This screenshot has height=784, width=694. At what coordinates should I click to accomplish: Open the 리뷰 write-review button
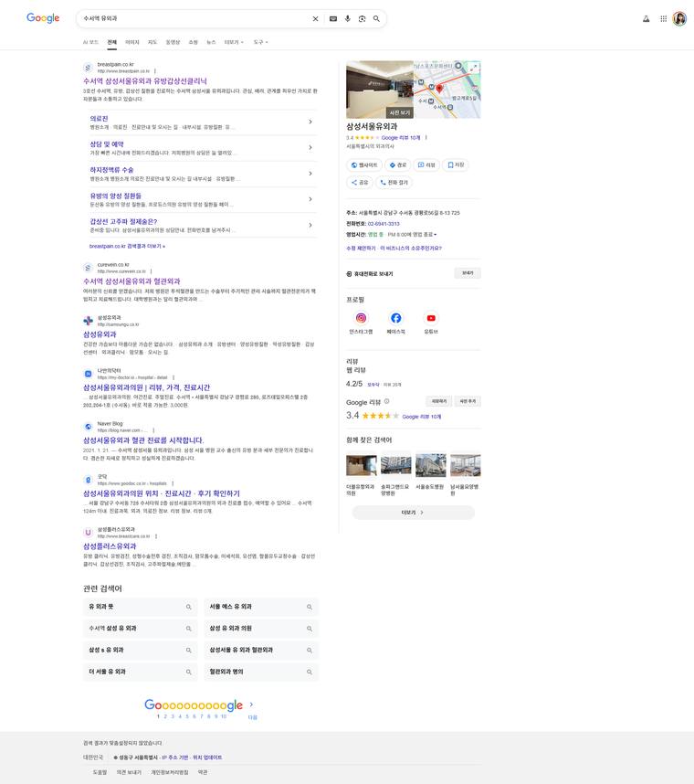[426, 165]
